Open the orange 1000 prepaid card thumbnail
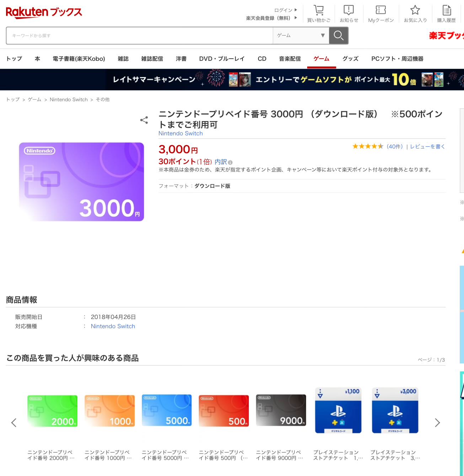Viewport: 464px width, 476px height. click(110, 410)
